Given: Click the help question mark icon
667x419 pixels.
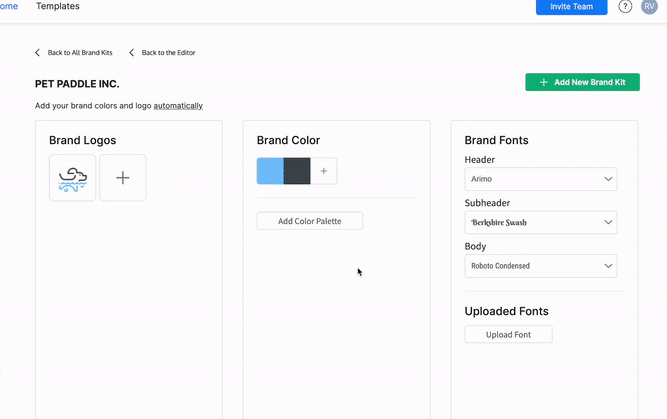Looking at the screenshot, I should [x=625, y=7].
